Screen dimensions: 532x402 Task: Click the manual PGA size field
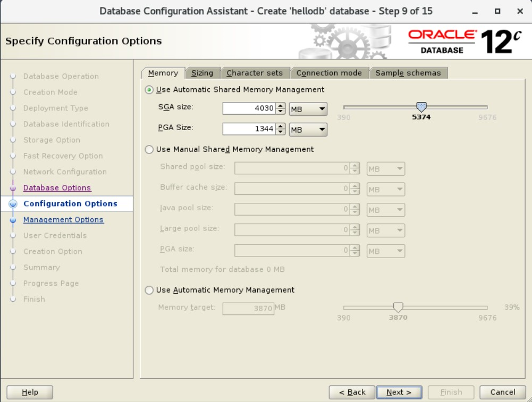click(x=292, y=251)
